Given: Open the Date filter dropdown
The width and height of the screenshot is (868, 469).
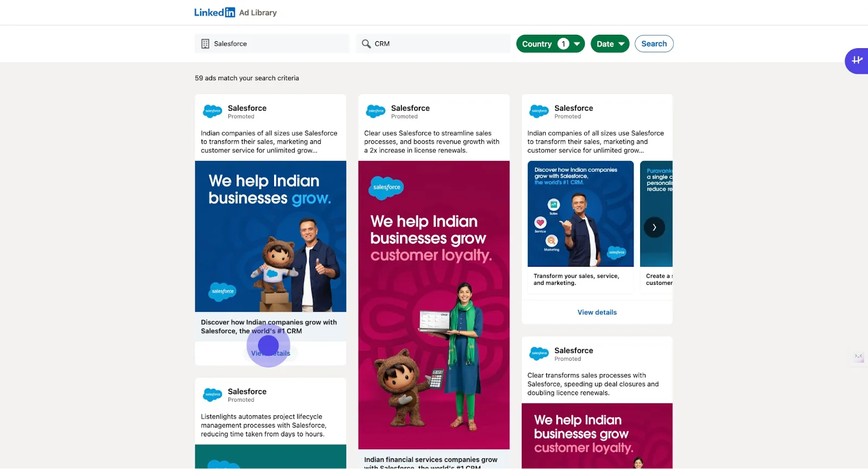Looking at the screenshot, I should (610, 44).
